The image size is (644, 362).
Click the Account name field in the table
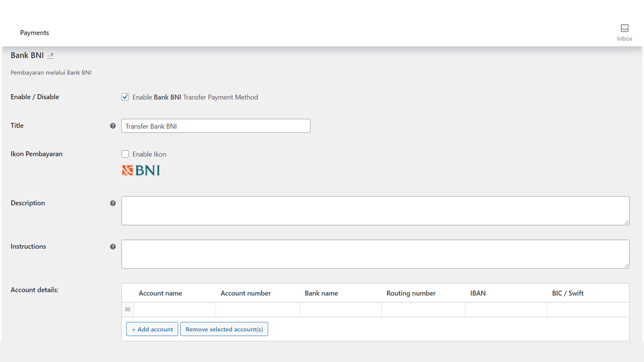175,309
